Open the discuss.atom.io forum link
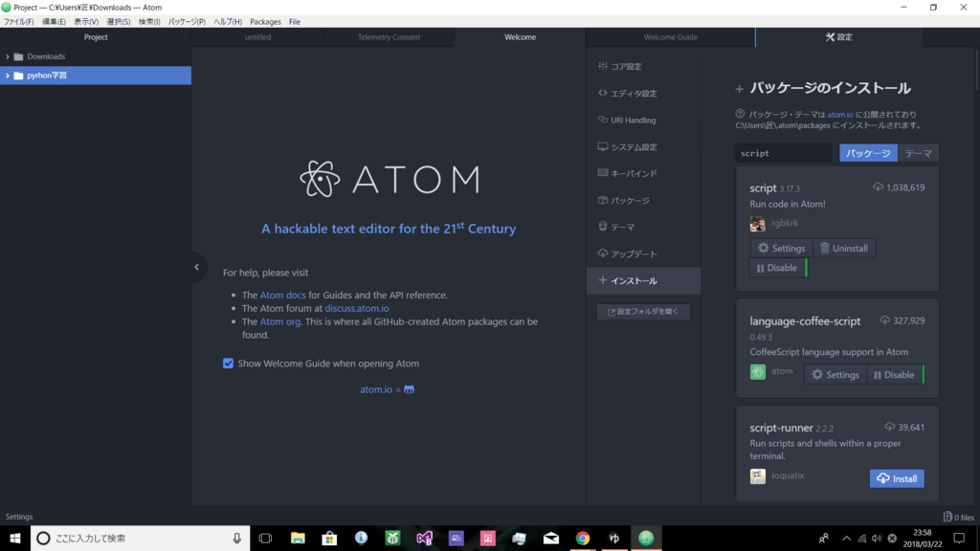This screenshot has height=551, width=980. pos(357,308)
